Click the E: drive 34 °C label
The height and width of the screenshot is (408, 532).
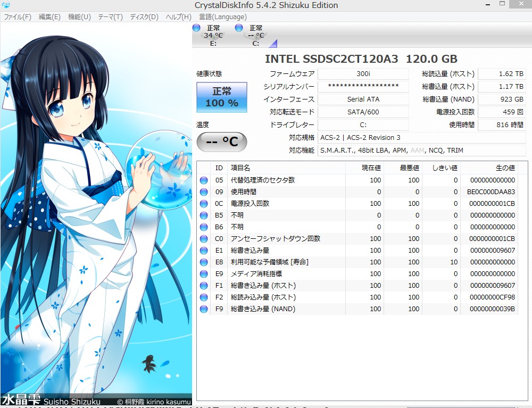point(213,36)
